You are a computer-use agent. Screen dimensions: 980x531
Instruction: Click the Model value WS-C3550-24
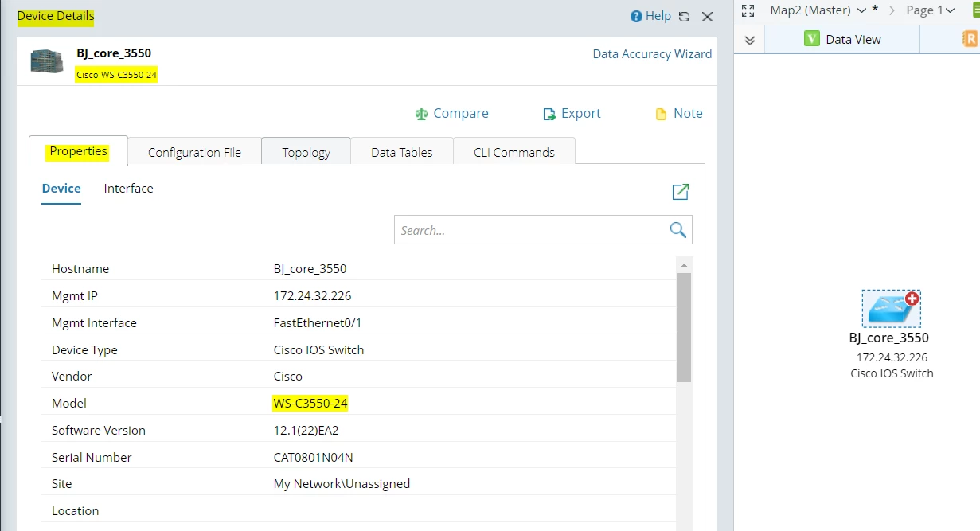coord(310,404)
